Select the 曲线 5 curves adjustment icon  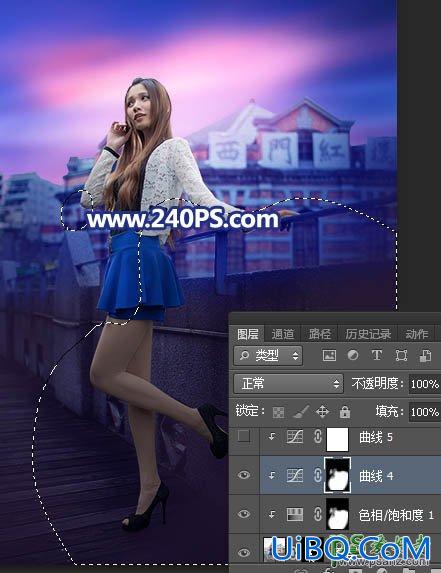pos(295,437)
